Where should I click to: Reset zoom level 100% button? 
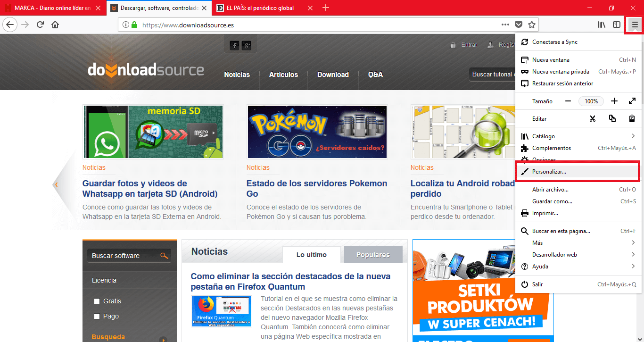click(x=591, y=101)
